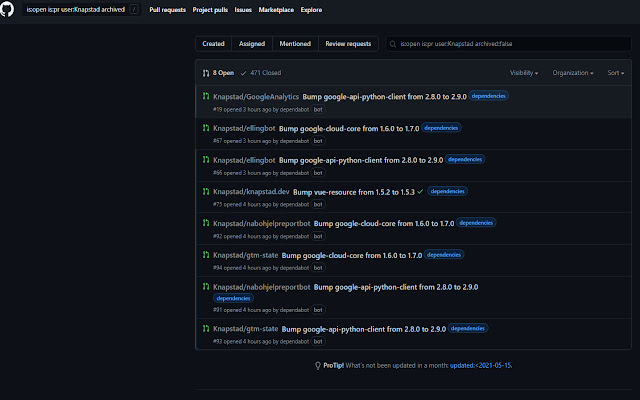Open GoogleAnalytics google-api-python-client bump PR title
This screenshot has height=400, width=640.
(x=384, y=97)
